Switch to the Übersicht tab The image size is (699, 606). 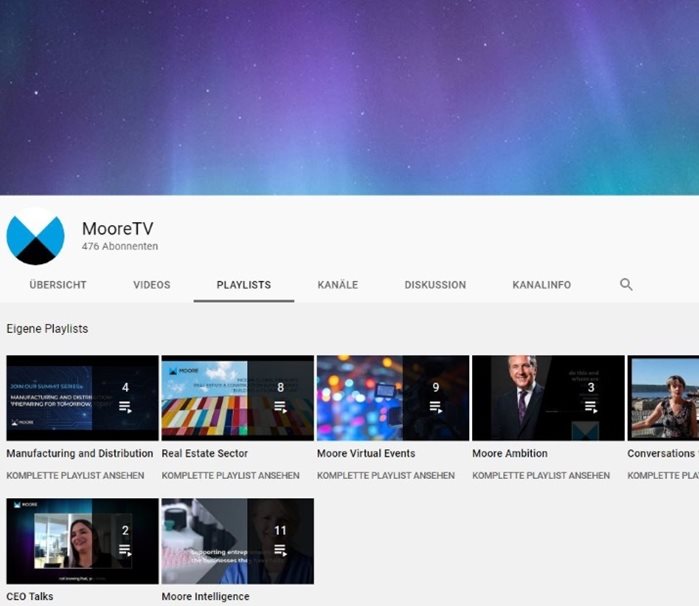[x=58, y=284]
